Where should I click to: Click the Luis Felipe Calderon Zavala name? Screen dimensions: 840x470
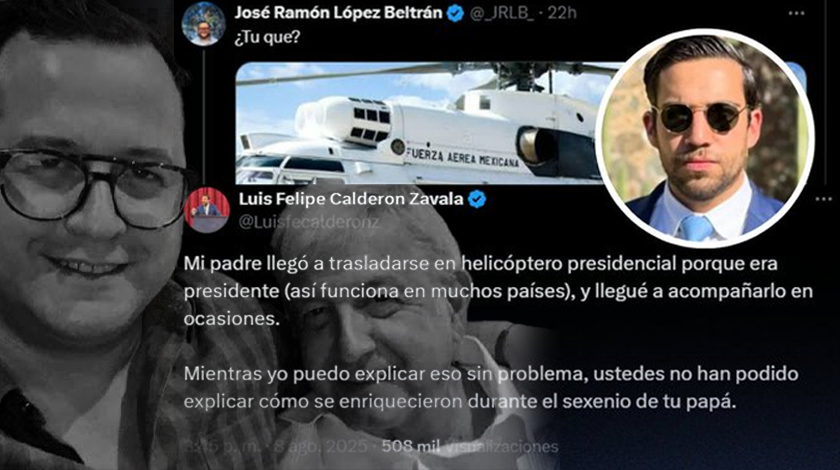(x=351, y=199)
